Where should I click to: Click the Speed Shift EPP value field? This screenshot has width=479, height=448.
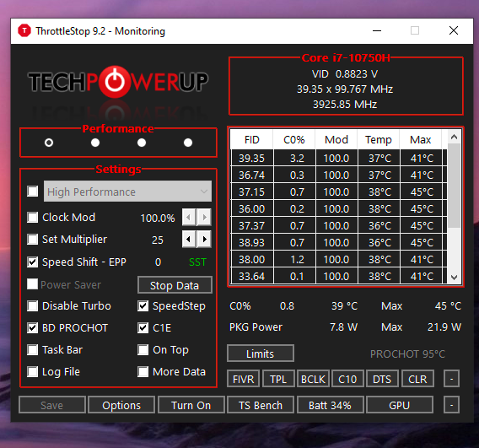point(158,262)
